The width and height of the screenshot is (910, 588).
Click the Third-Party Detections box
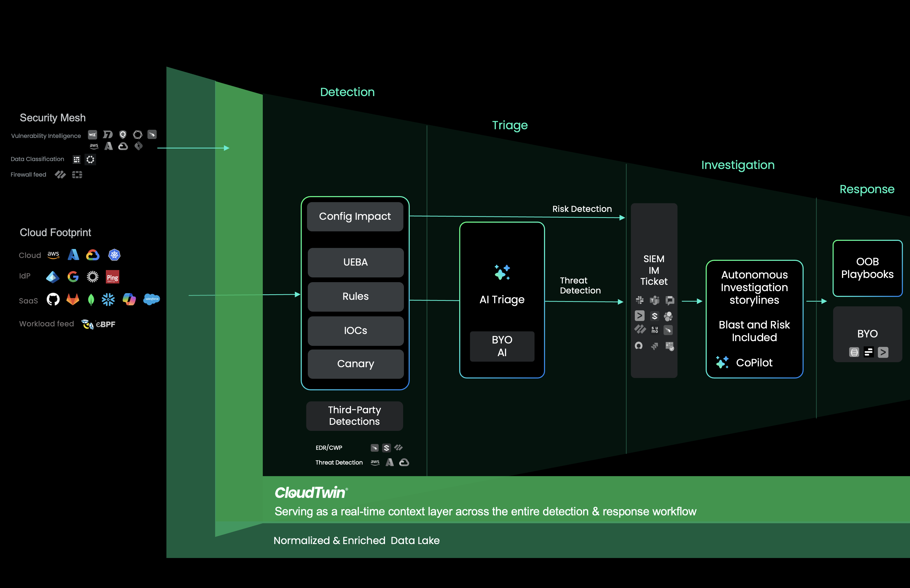354,416
